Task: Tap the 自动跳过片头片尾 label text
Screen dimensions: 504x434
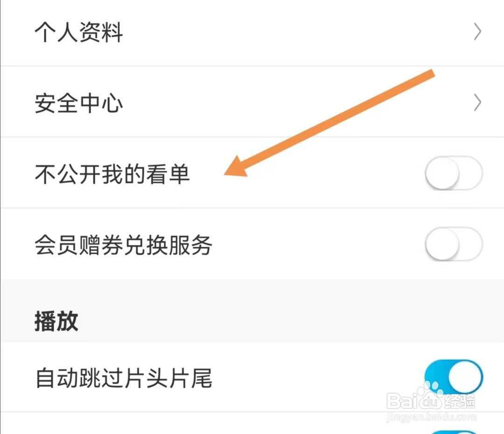Action: [x=124, y=378]
